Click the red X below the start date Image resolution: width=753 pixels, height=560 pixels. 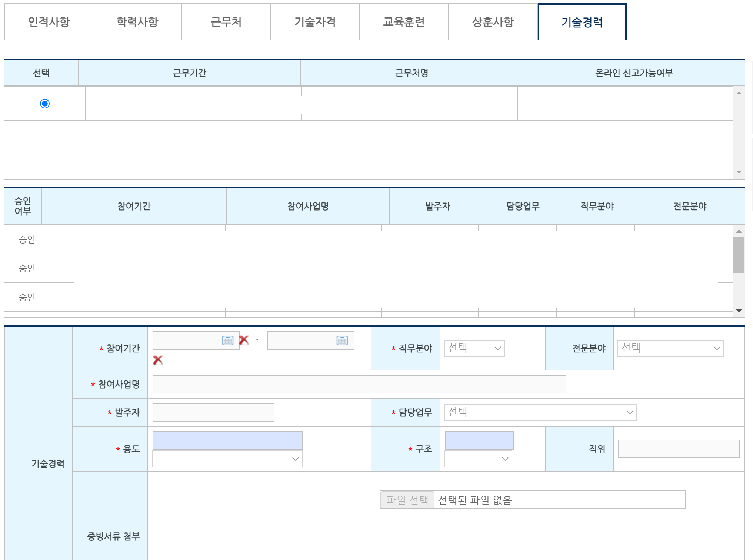tap(158, 360)
